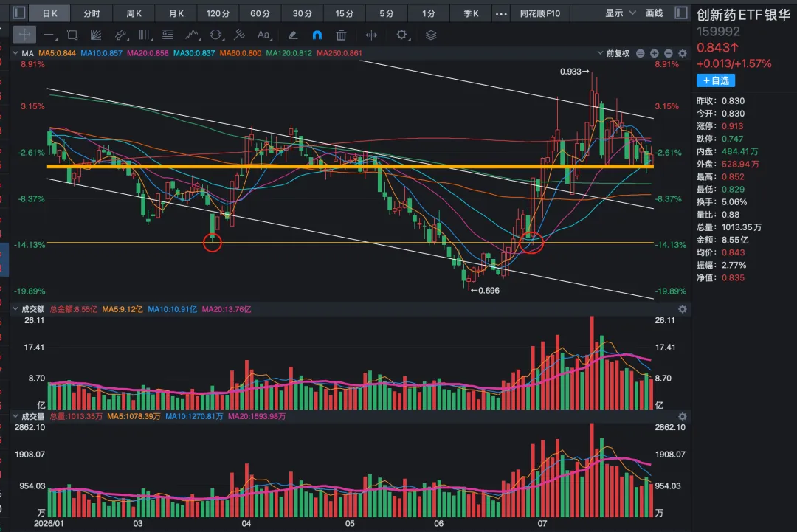Switch to 120分 chart tab
797x532 pixels.
point(218,14)
